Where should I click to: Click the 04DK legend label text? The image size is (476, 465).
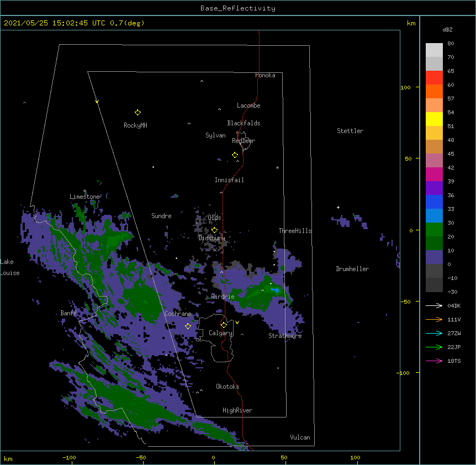[454, 305]
